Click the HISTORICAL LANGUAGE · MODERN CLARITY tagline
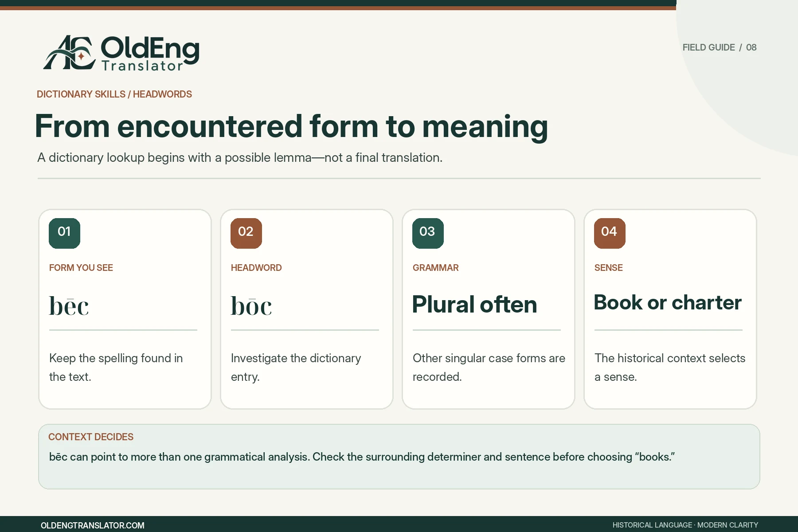This screenshot has height=532, width=798. click(685, 525)
